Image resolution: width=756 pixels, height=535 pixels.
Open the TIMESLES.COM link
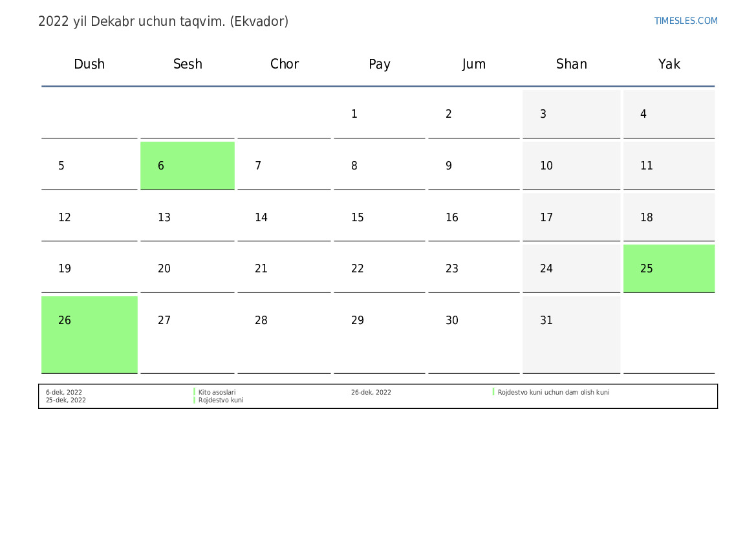pyautogui.click(x=686, y=21)
